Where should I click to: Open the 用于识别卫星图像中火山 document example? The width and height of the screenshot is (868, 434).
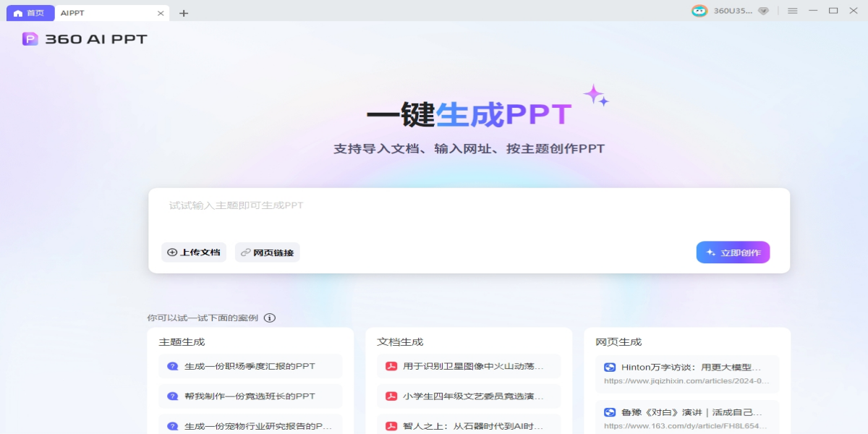469,366
